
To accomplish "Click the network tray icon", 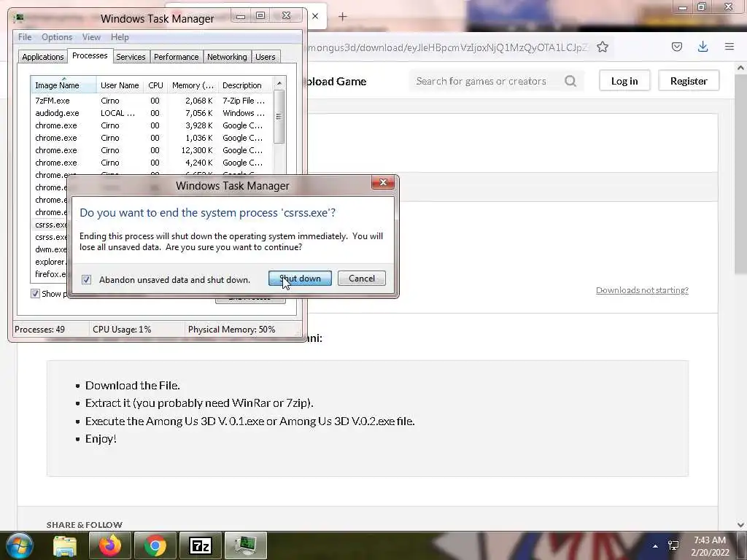I will coord(673,545).
